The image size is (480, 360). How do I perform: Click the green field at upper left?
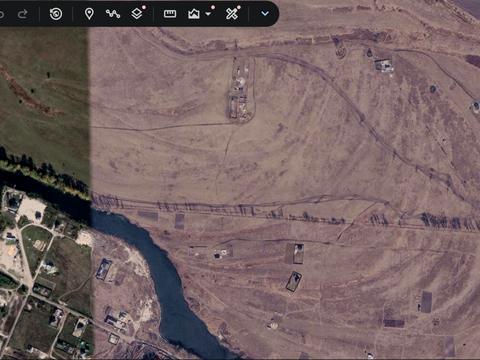45,97
